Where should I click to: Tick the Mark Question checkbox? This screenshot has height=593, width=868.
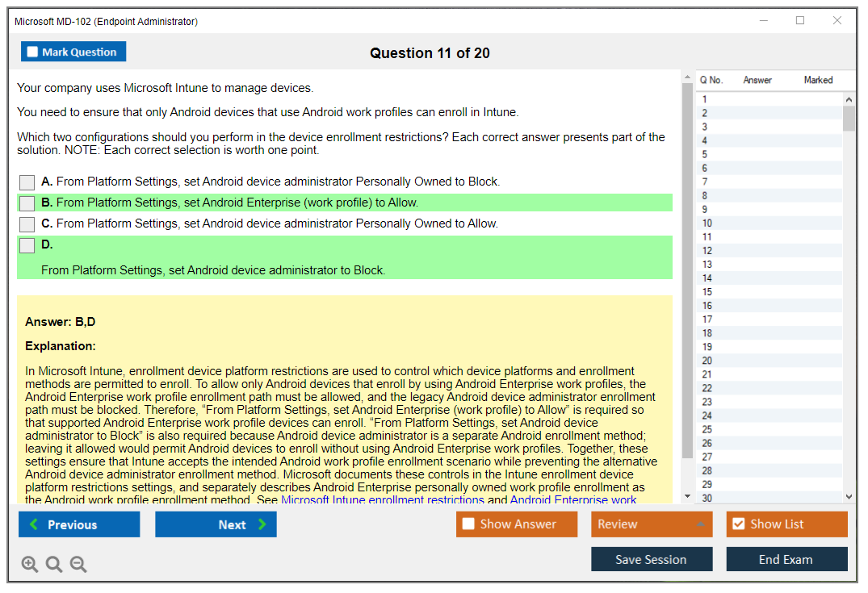(x=32, y=52)
